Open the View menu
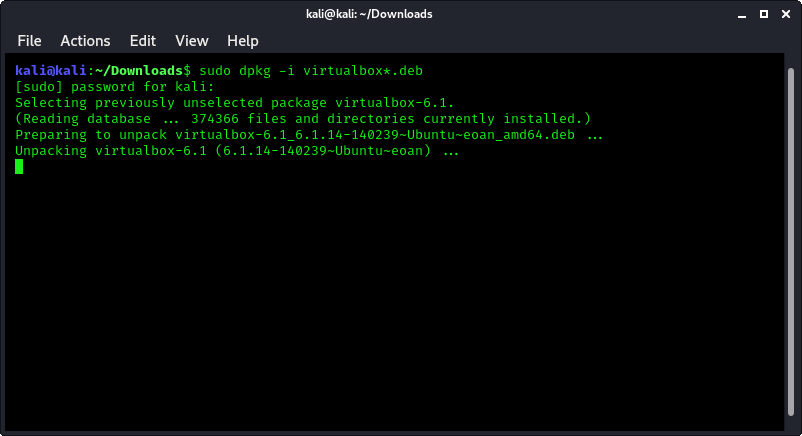This screenshot has height=436, width=802. click(x=191, y=41)
